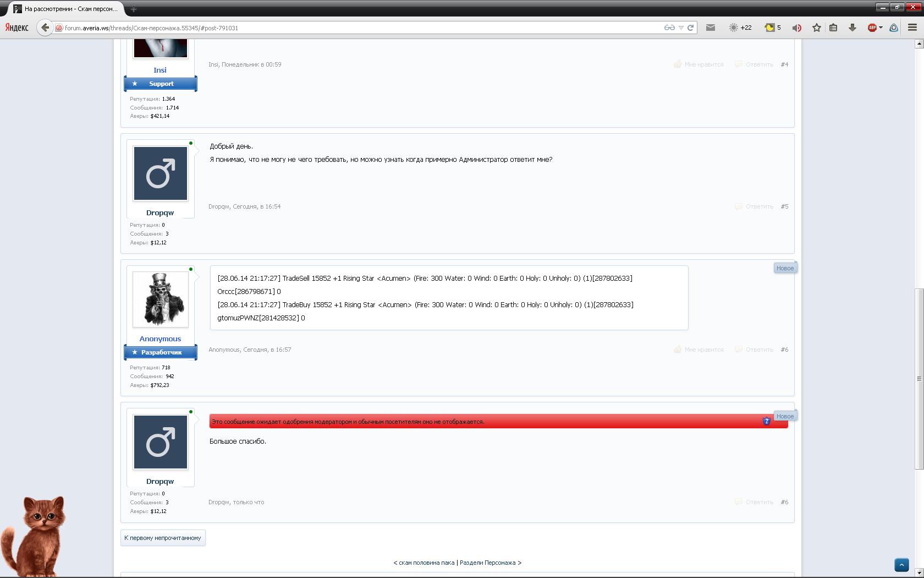Viewport: 924px width, 578px height.
Task: Click Insi's 'Аверы: $421,14' value
Action: tap(150, 116)
